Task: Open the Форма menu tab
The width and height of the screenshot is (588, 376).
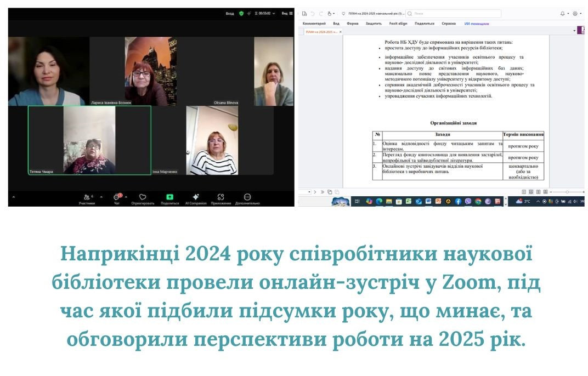Action: click(x=353, y=24)
